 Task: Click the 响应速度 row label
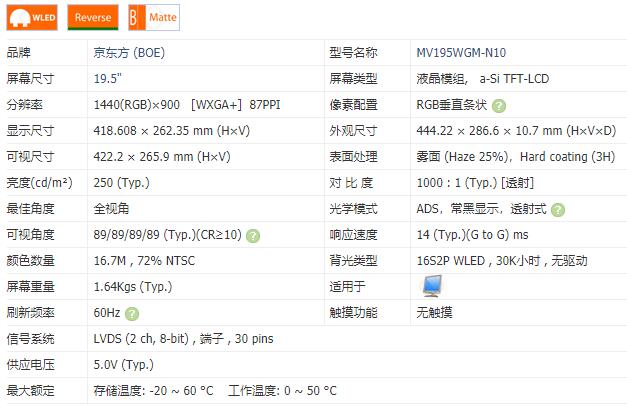click(x=353, y=235)
